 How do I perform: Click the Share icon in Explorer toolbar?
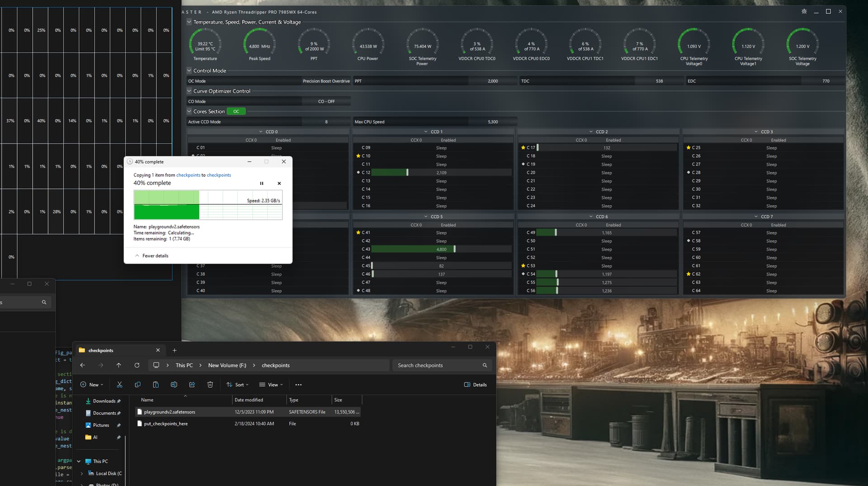[x=192, y=385]
